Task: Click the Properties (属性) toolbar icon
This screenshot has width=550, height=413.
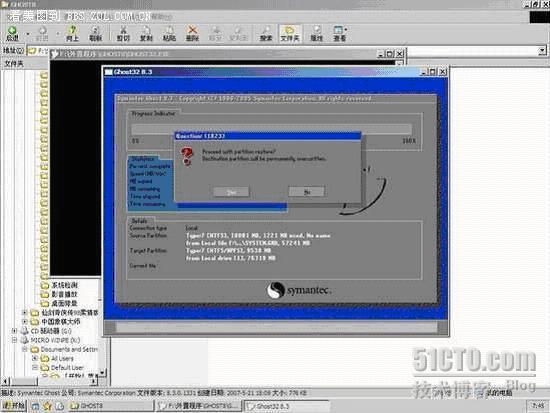Action: 316,33
